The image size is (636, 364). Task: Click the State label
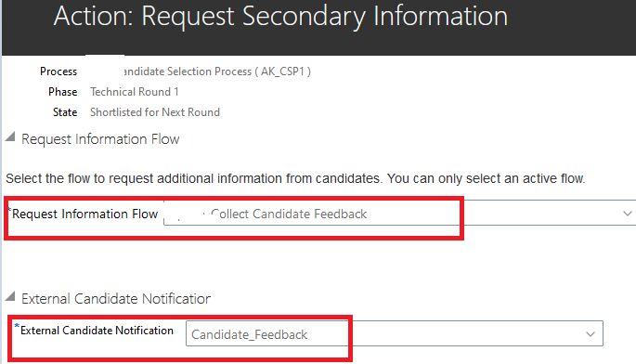click(x=65, y=112)
